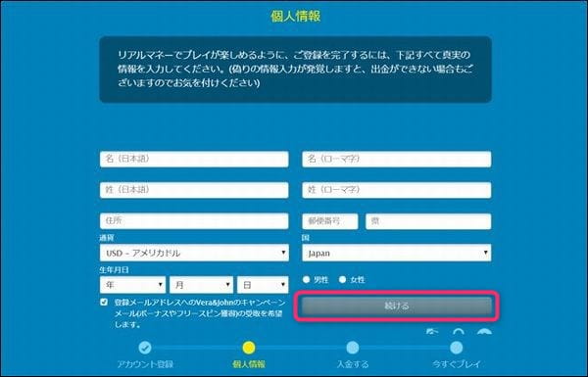Click the 郵便番号 postal code field

pyautogui.click(x=330, y=221)
